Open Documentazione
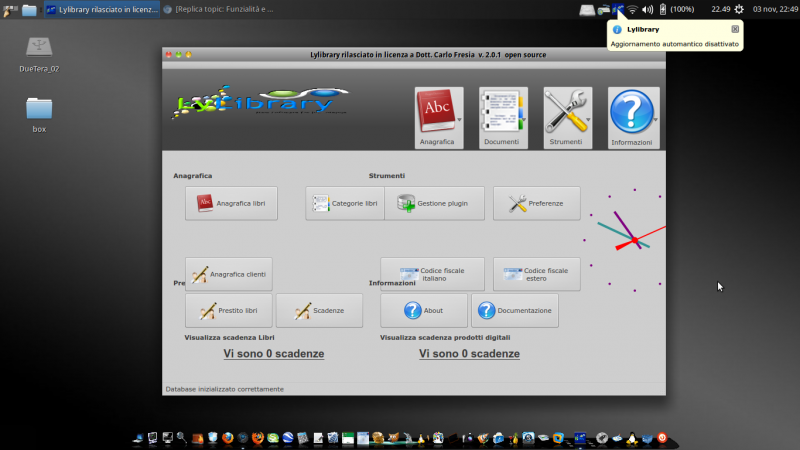800x450 pixels. coord(515,310)
